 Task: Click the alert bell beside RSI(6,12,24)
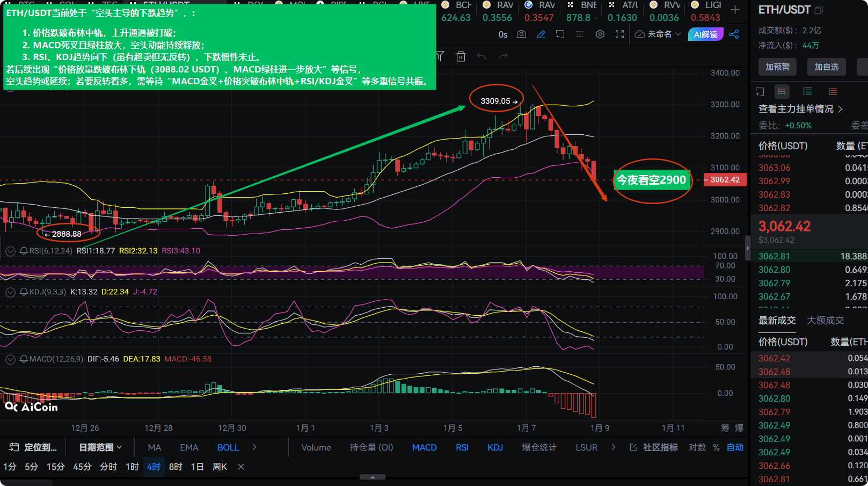(x=23, y=250)
